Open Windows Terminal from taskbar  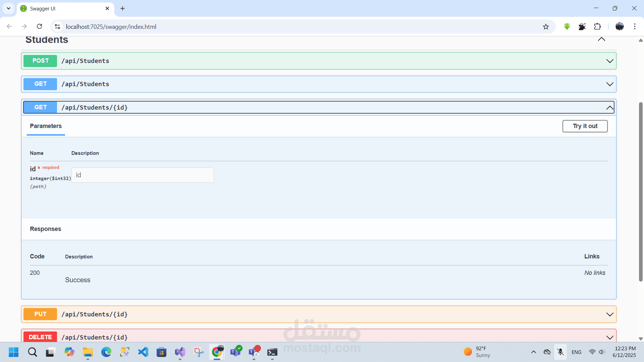click(x=272, y=352)
